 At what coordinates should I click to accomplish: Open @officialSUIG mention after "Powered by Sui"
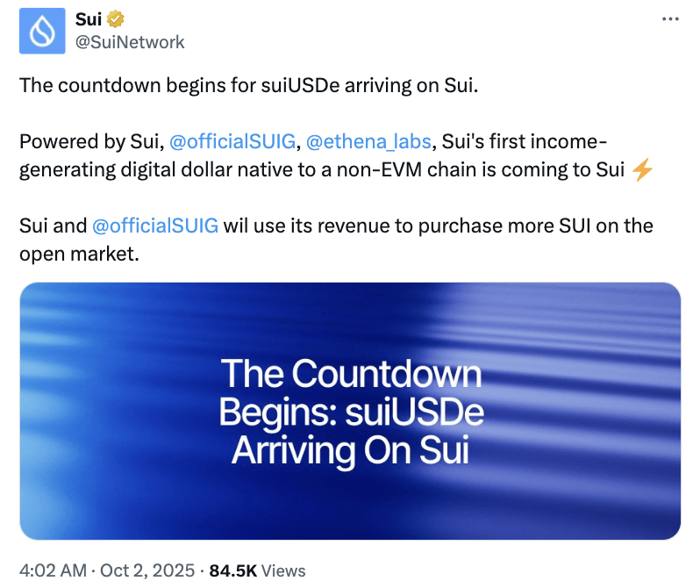click(x=232, y=142)
